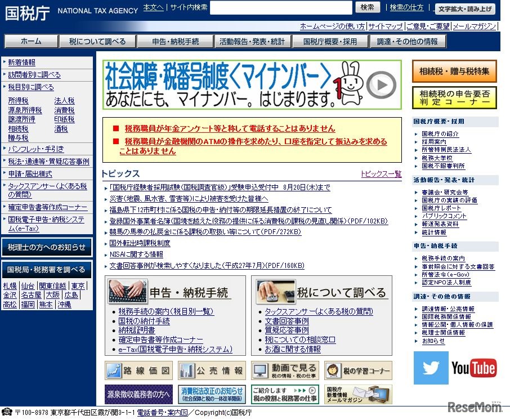Click the 動画で見る video icon banner
The width and height of the screenshot is (510, 420).
tap(286, 370)
